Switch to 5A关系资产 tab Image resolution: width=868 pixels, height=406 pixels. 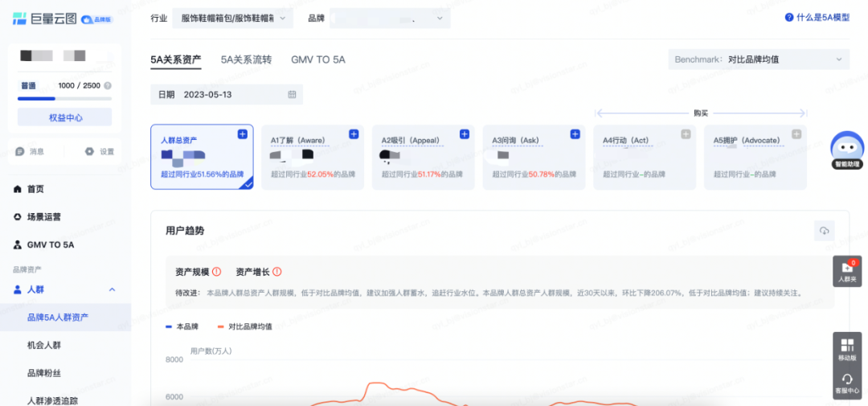point(175,59)
